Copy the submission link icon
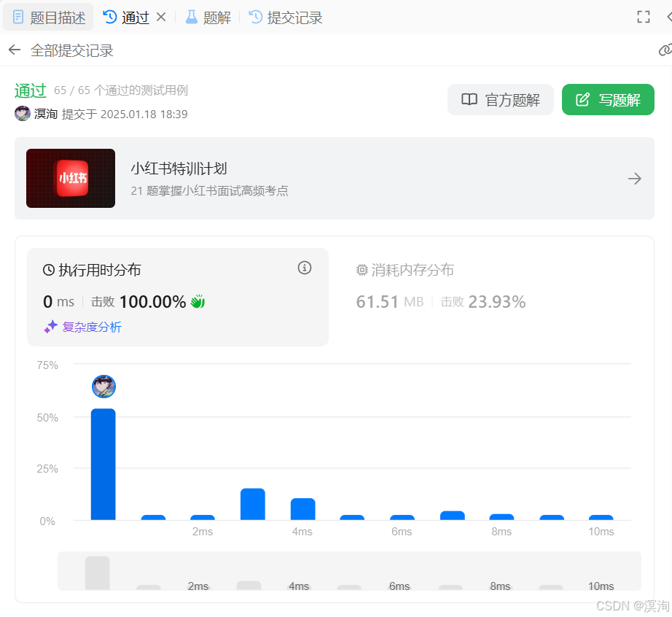This screenshot has height=617, width=672. [665, 50]
